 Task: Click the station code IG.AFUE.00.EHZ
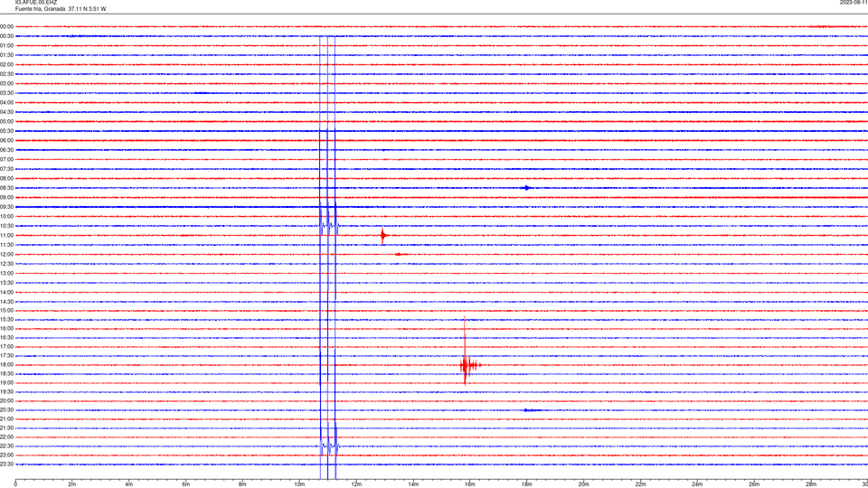click(36, 2)
